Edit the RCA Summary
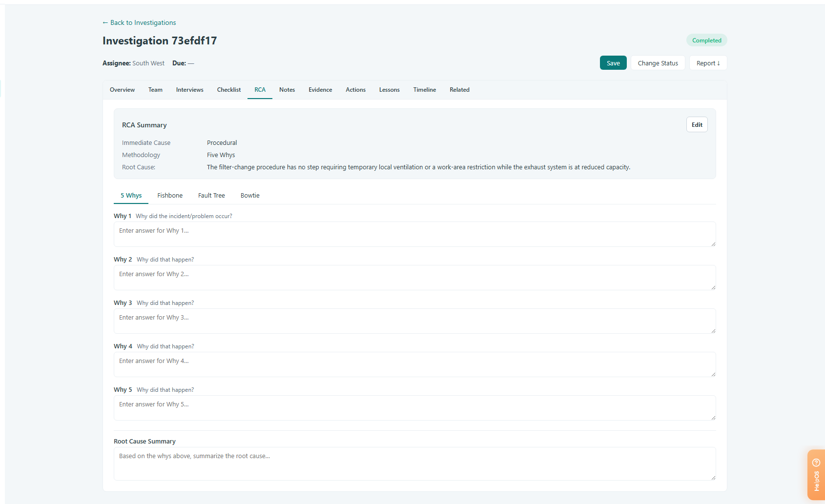The height and width of the screenshot is (504, 825). [697, 124]
